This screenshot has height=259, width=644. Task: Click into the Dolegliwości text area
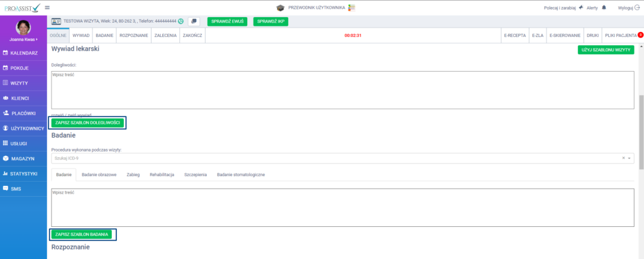[342, 89]
